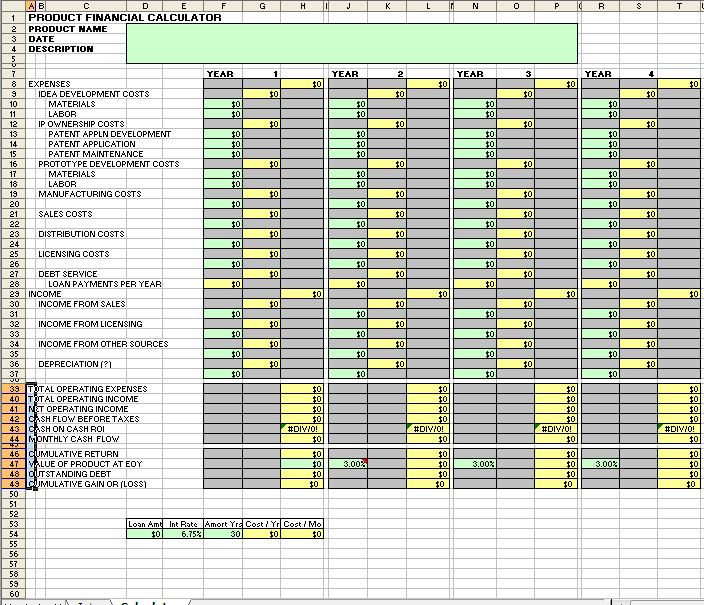Click the LICENSING COSTS label
The image size is (704, 605).
click(x=74, y=254)
